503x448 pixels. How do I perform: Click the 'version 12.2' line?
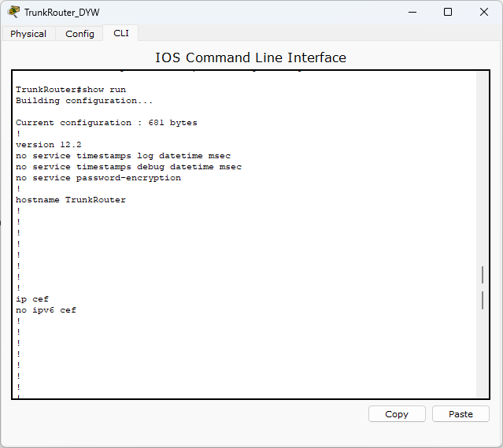coord(49,145)
